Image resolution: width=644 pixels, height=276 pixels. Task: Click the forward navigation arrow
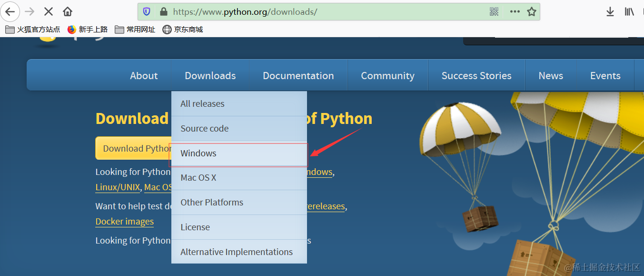tap(30, 11)
